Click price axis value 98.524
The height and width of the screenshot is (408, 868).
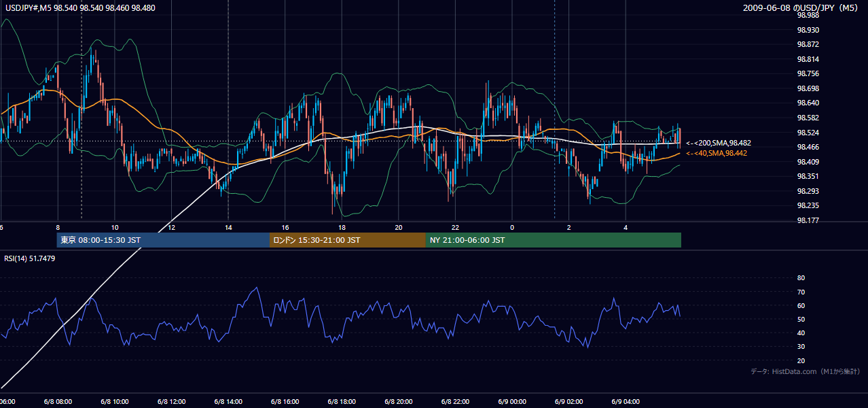(808, 133)
